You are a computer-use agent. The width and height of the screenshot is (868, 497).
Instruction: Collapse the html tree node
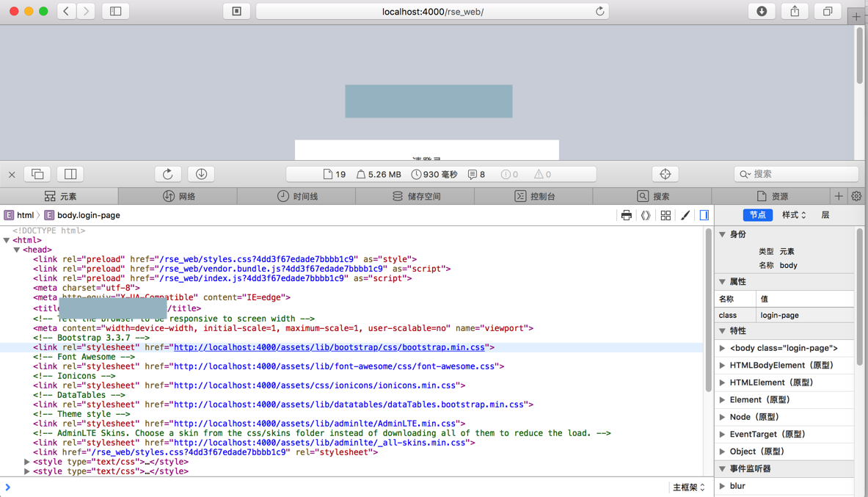[7, 240]
